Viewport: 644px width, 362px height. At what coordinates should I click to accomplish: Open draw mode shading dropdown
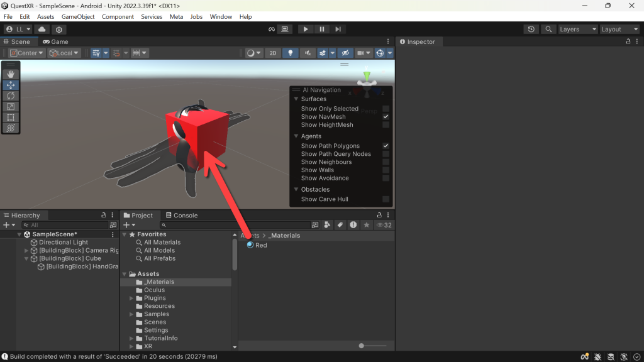click(x=254, y=53)
